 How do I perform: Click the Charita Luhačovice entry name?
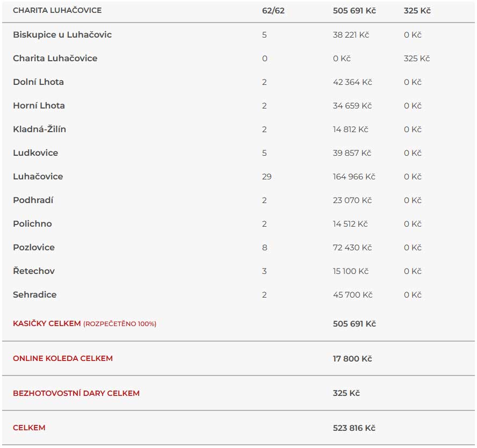tap(55, 59)
